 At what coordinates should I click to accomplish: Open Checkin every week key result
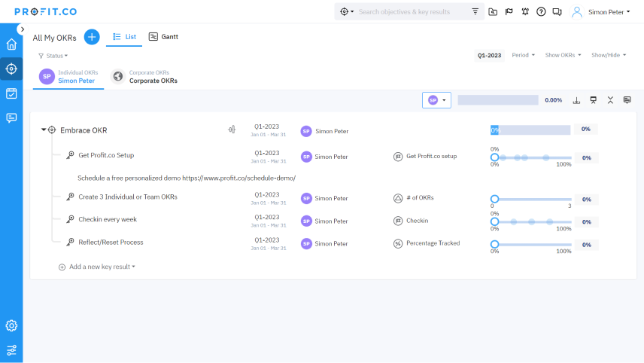(108, 219)
